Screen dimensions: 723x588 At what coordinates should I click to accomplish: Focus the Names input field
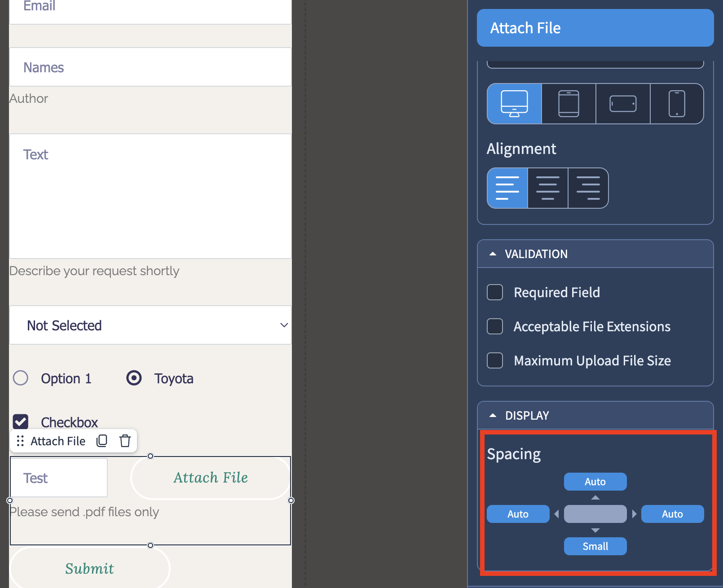point(150,67)
